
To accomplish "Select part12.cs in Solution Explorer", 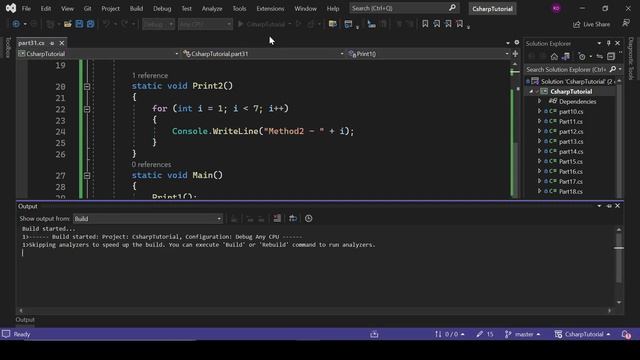I will (571, 131).
